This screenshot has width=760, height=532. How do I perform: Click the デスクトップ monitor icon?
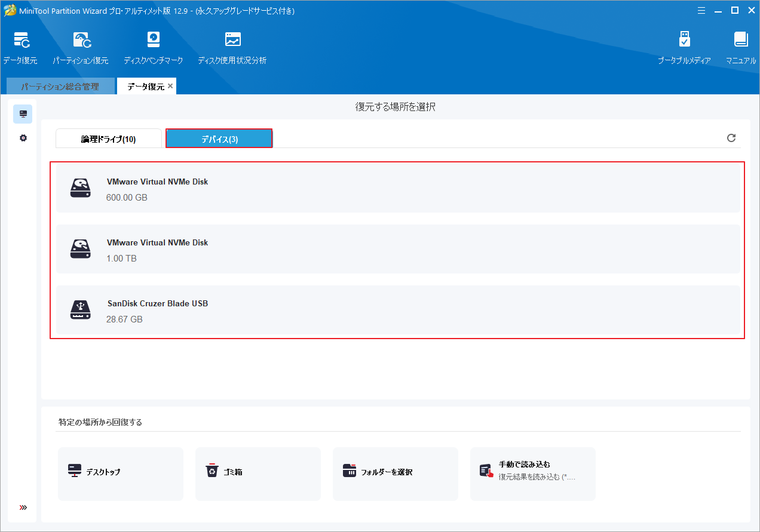[x=75, y=471]
